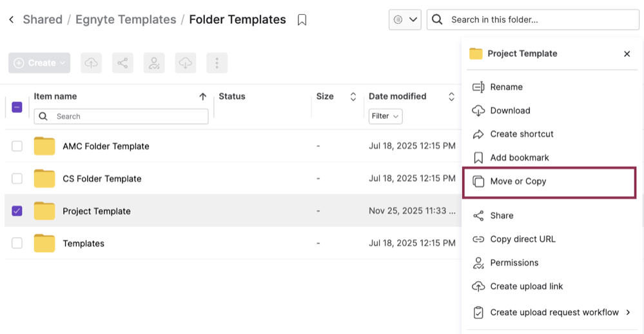
Task: Uncheck the Project Template checkbox
Action: [x=17, y=211]
